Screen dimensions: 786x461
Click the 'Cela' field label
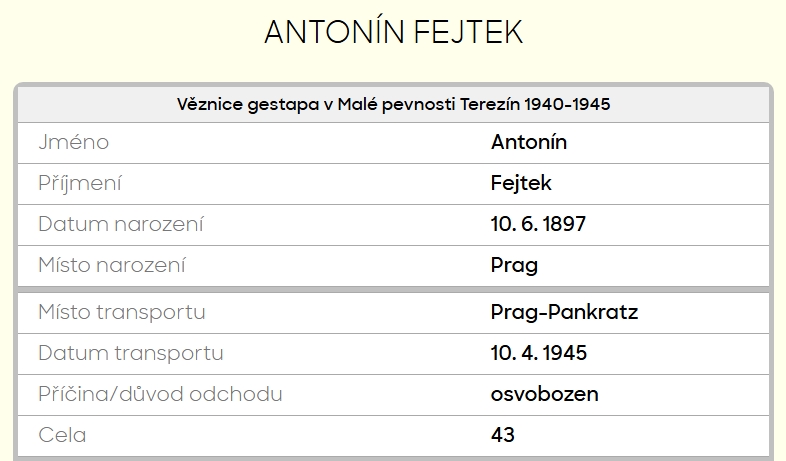click(x=62, y=435)
